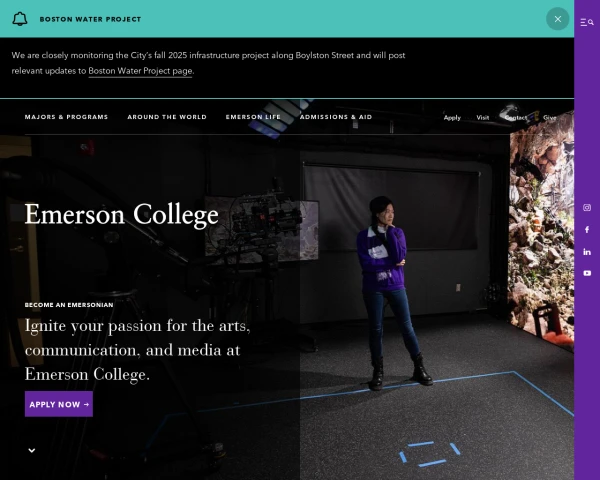Click the Emerson College heading
This screenshot has height=480, width=600.
(121, 215)
